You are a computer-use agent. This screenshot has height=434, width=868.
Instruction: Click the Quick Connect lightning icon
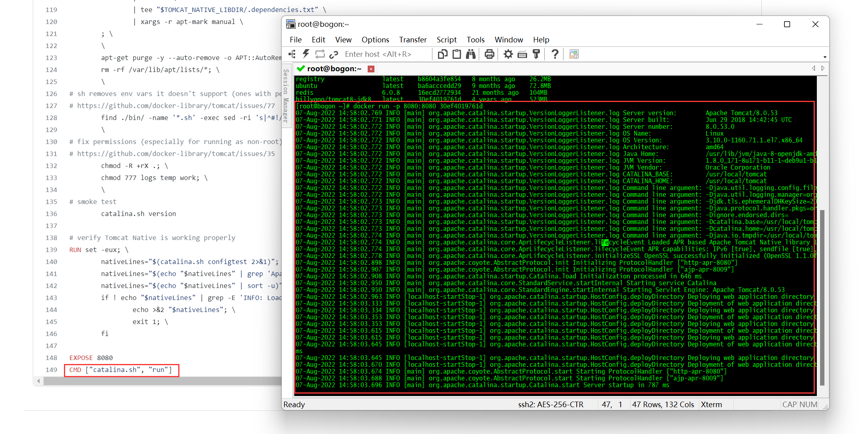click(306, 54)
